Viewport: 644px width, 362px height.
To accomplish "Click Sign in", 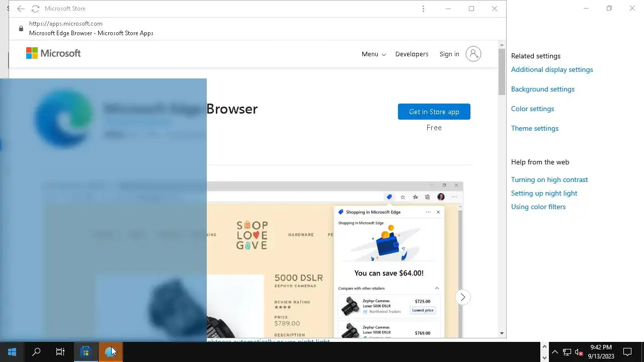I will [x=449, y=54].
